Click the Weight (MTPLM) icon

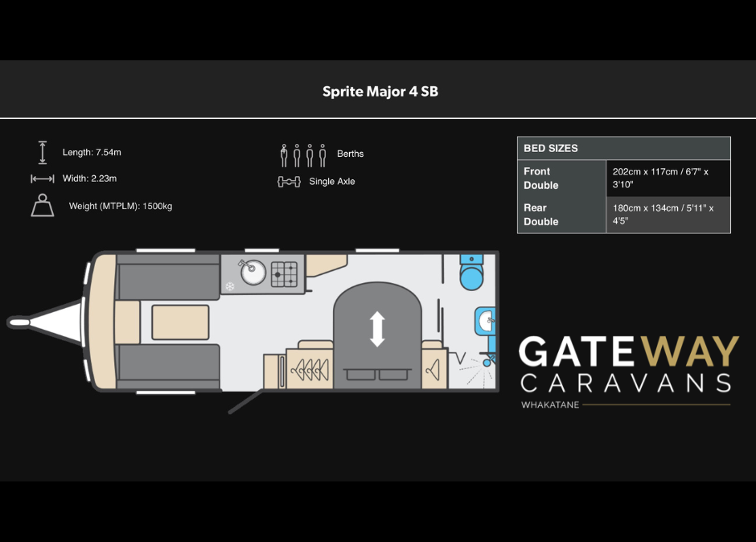pos(42,206)
